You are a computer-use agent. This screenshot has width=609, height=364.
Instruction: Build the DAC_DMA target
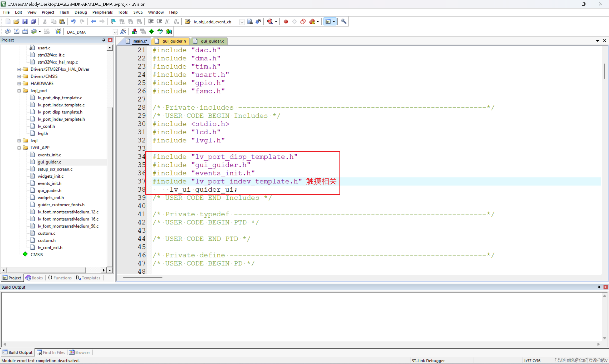[17, 31]
